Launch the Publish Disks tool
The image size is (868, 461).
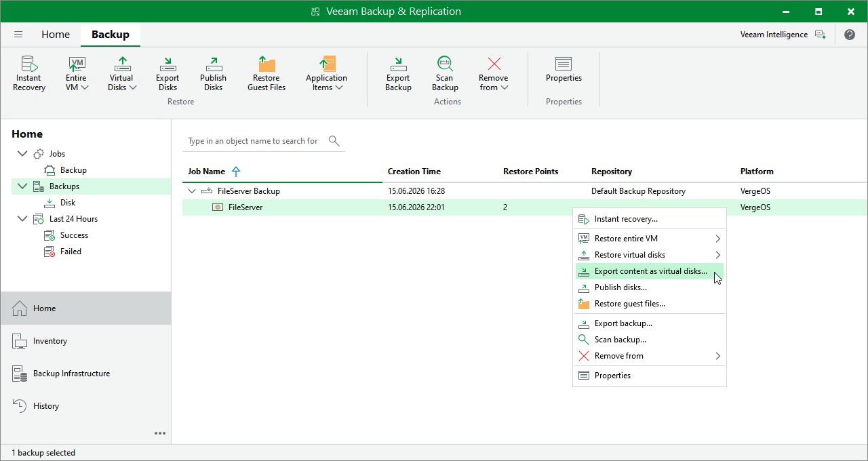pyautogui.click(x=213, y=74)
